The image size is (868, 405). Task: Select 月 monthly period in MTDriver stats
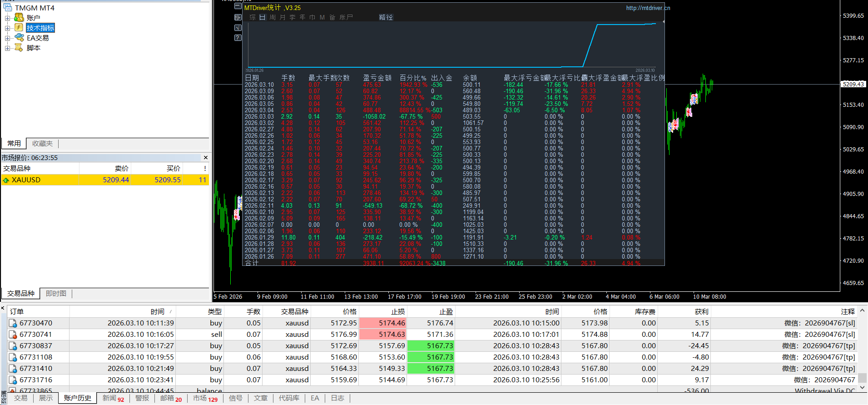click(x=283, y=17)
